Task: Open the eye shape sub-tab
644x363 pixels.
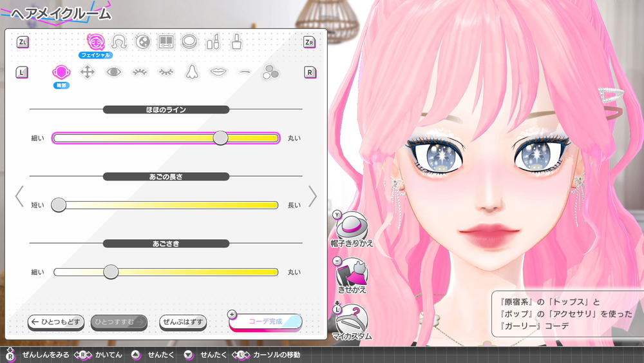Action: pyautogui.click(x=113, y=72)
